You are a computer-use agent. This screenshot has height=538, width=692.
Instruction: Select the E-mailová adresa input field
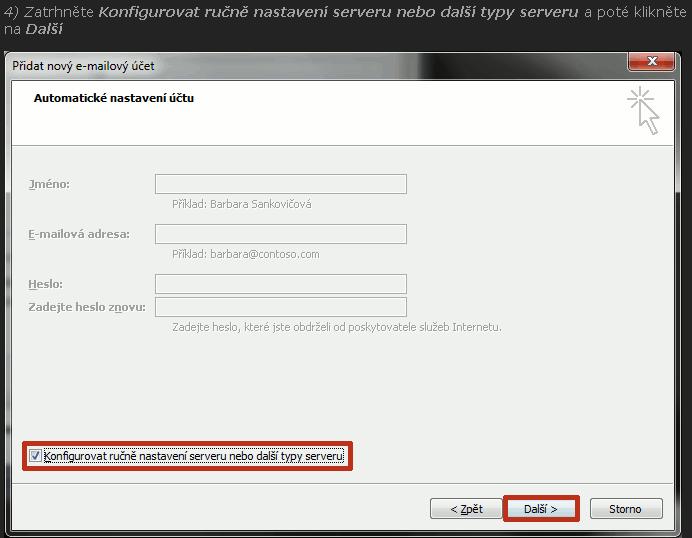[x=280, y=234]
